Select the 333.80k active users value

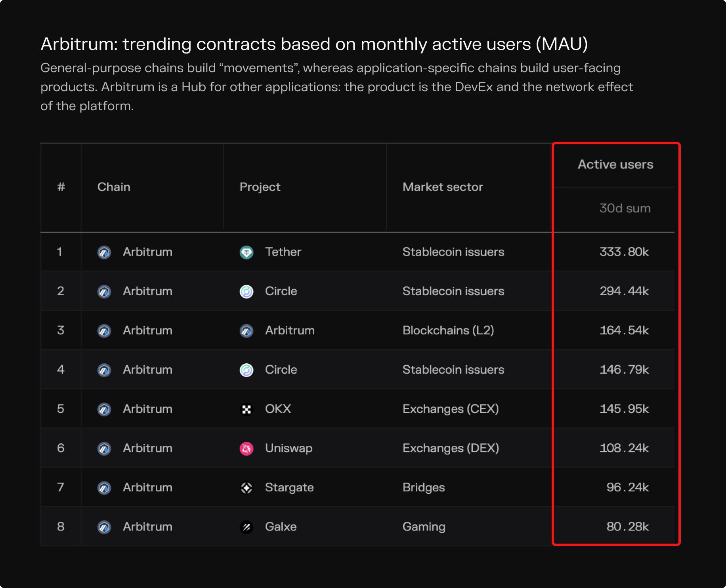(624, 252)
